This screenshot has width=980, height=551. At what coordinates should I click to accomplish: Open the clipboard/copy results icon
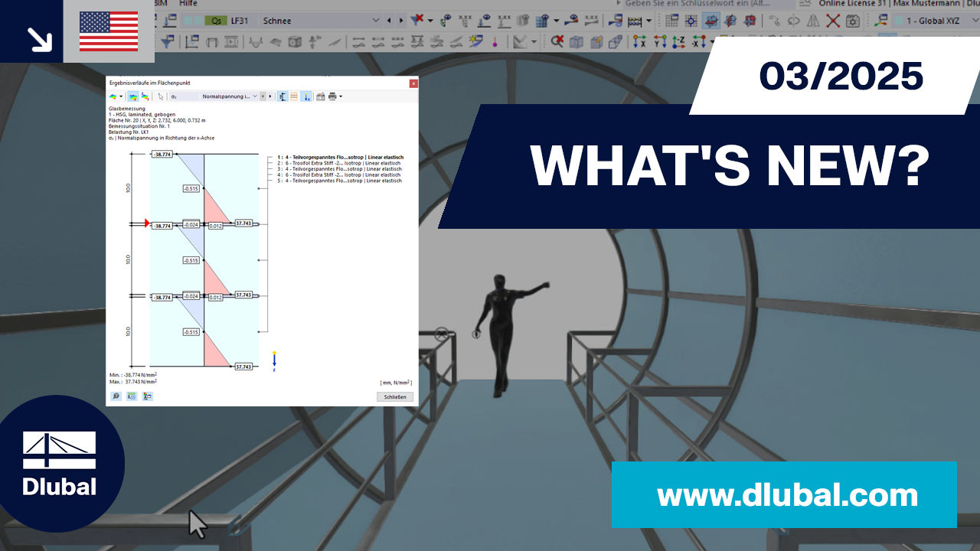[x=319, y=96]
